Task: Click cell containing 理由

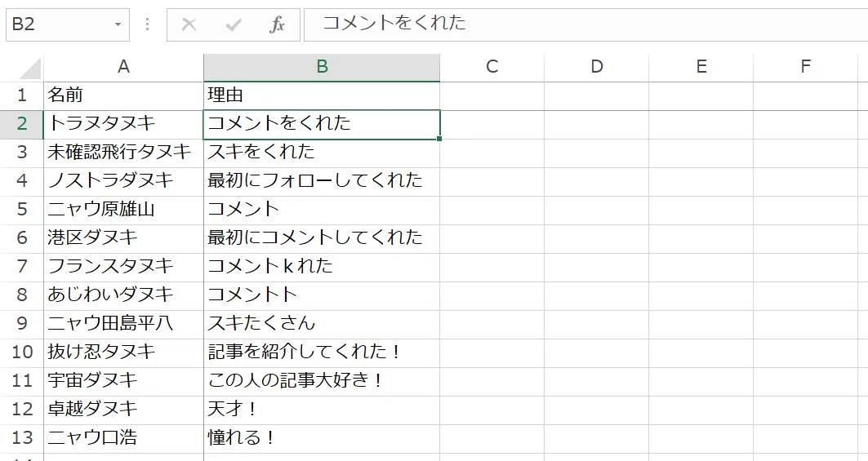Action: point(322,95)
